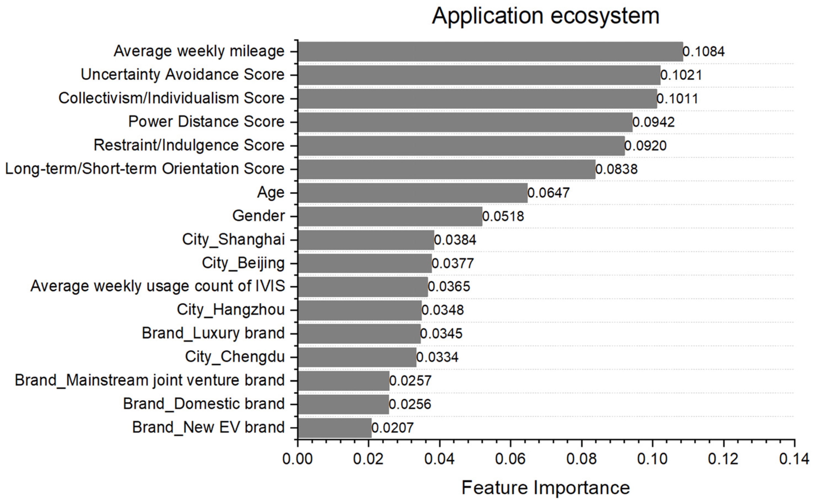The image size is (814, 504).
Task: Select the City_Chengdu label
Action: (235, 357)
